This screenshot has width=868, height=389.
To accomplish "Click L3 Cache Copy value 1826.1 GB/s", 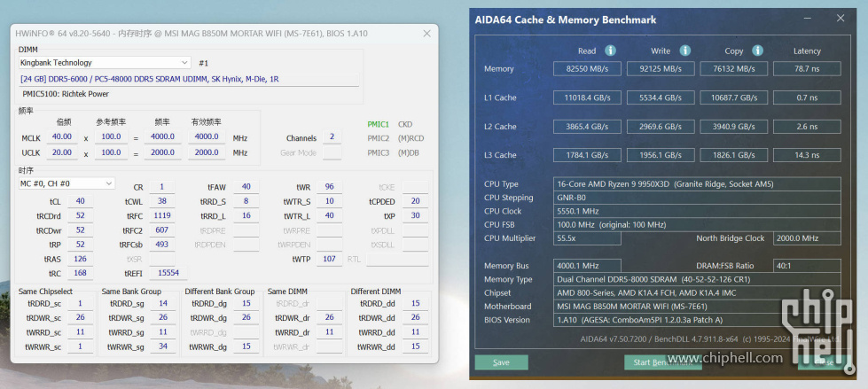I will tap(733, 155).
